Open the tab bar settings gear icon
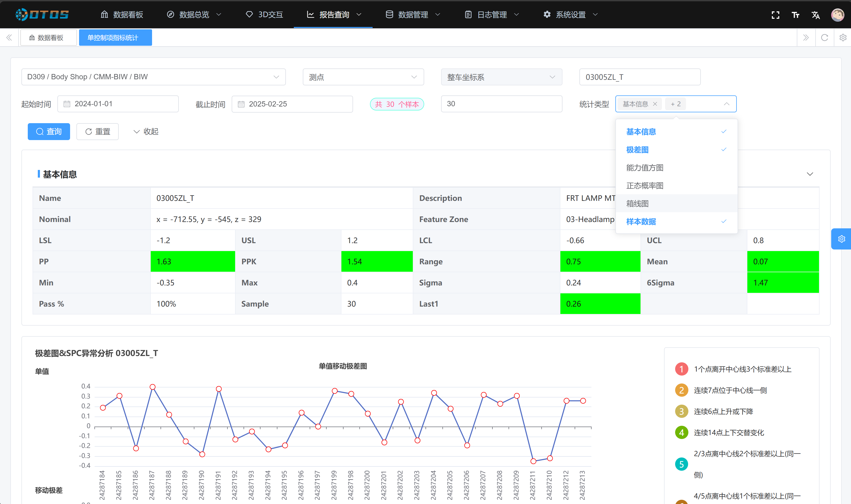 [843, 38]
